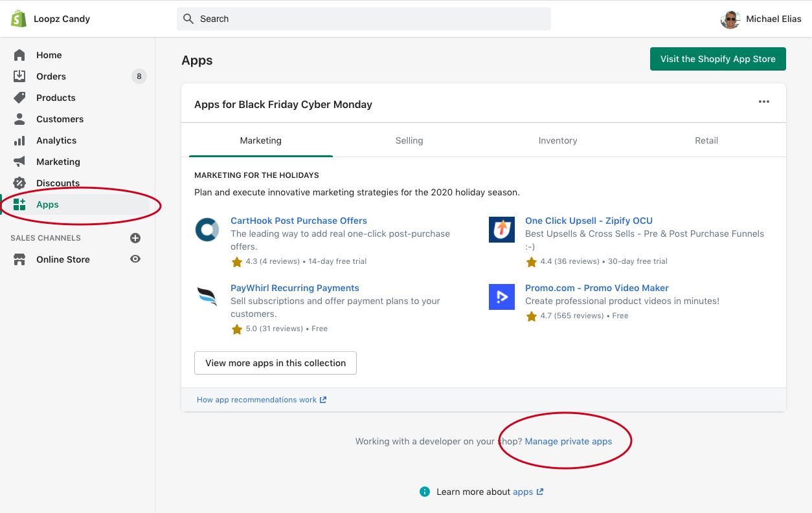Open Home from the sidebar house icon
The image size is (812, 513).
click(19, 55)
